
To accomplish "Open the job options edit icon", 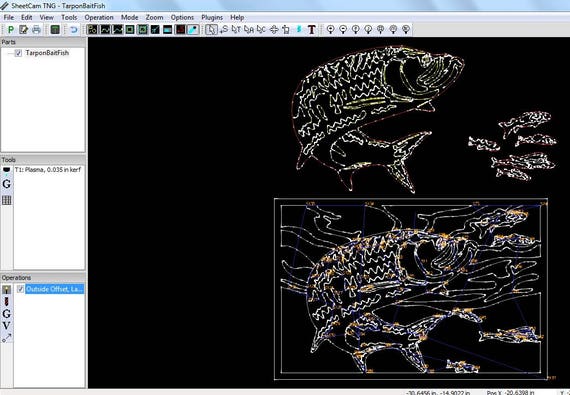I will tap(24, 29).
